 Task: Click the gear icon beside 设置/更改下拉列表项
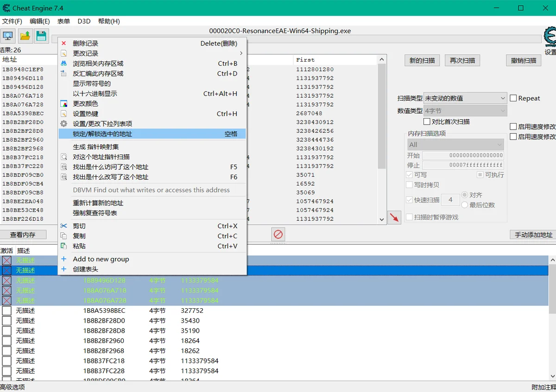pyautogui.click(x=64, y=124)
